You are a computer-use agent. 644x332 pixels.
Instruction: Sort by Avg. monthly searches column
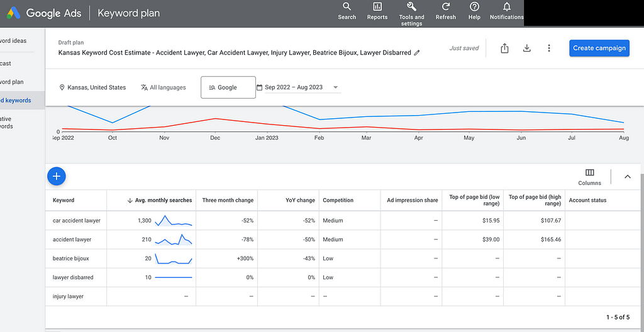159,200
